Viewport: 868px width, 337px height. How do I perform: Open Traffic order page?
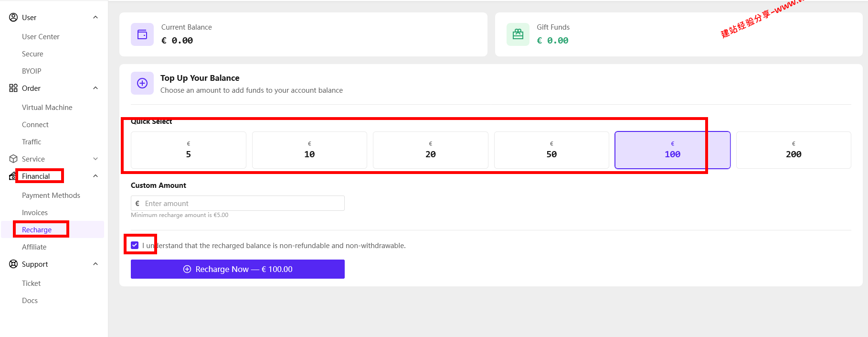tap(32, 142)
